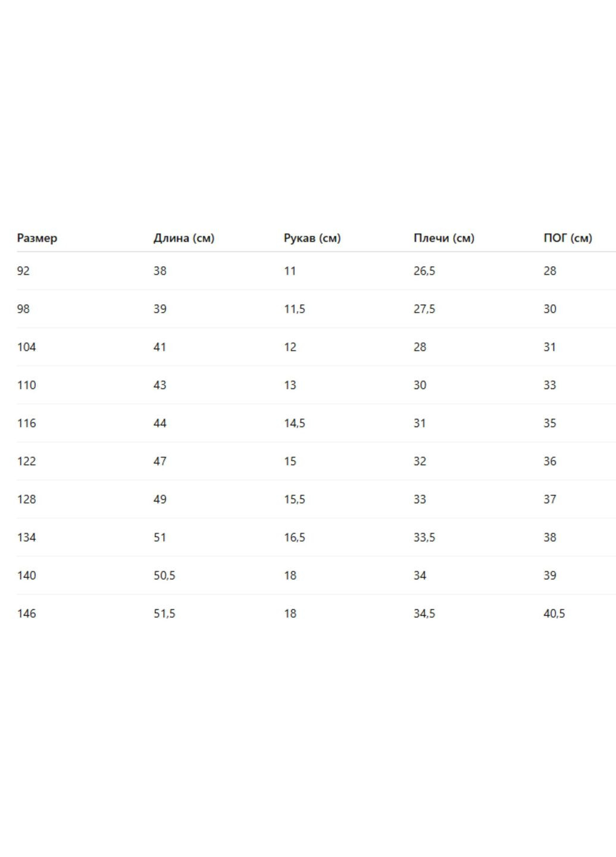
Task: Select sleeve value 16,5 for size 134
Action: tap(294, 537)
